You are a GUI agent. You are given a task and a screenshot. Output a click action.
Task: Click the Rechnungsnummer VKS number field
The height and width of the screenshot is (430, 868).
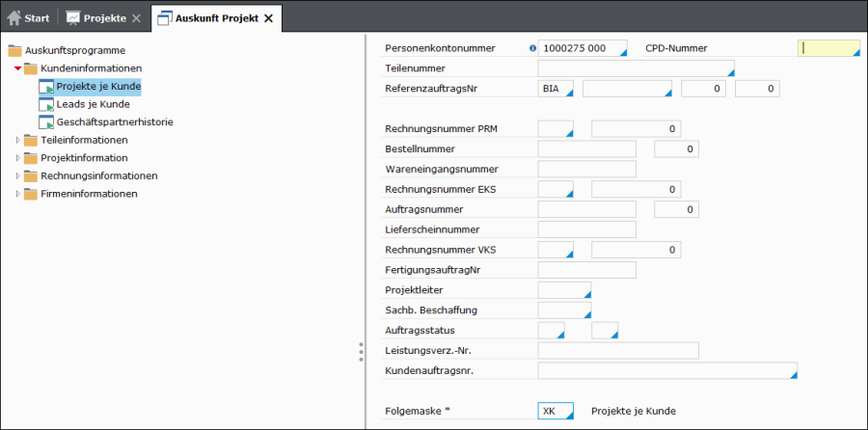[637, 250]
